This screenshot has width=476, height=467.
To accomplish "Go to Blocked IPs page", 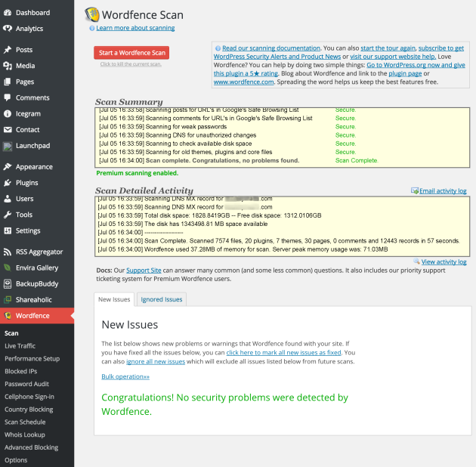I will (21, 371).
